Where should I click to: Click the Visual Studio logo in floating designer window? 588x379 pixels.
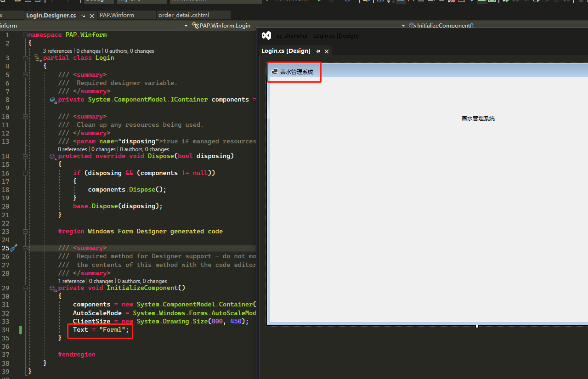tap(266, 35)
